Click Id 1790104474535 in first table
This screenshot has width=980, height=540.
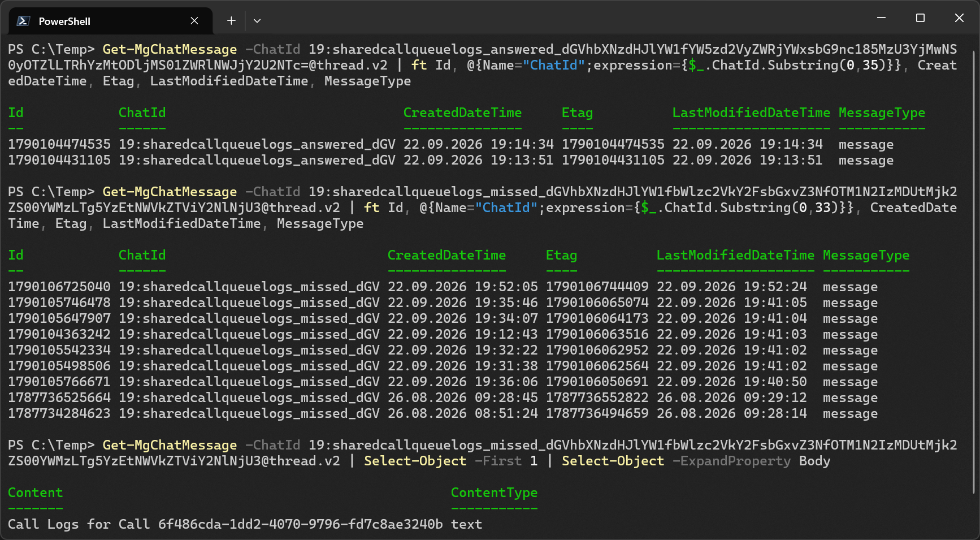[59, 144]
